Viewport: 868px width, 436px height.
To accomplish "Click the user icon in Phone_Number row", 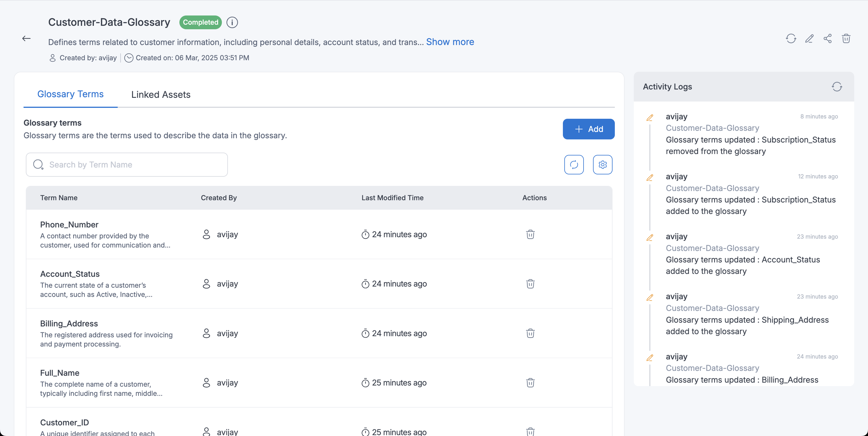I will click(x=206, y=234).
